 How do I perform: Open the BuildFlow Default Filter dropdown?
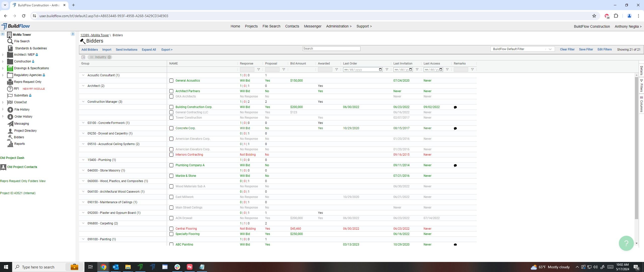click(x=522, y=49)
